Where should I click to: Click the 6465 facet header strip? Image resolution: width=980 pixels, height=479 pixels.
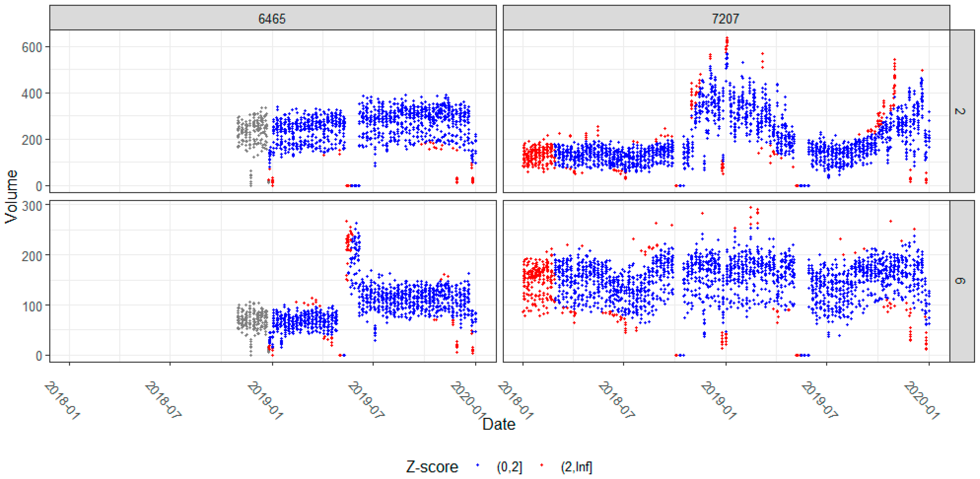272,18
